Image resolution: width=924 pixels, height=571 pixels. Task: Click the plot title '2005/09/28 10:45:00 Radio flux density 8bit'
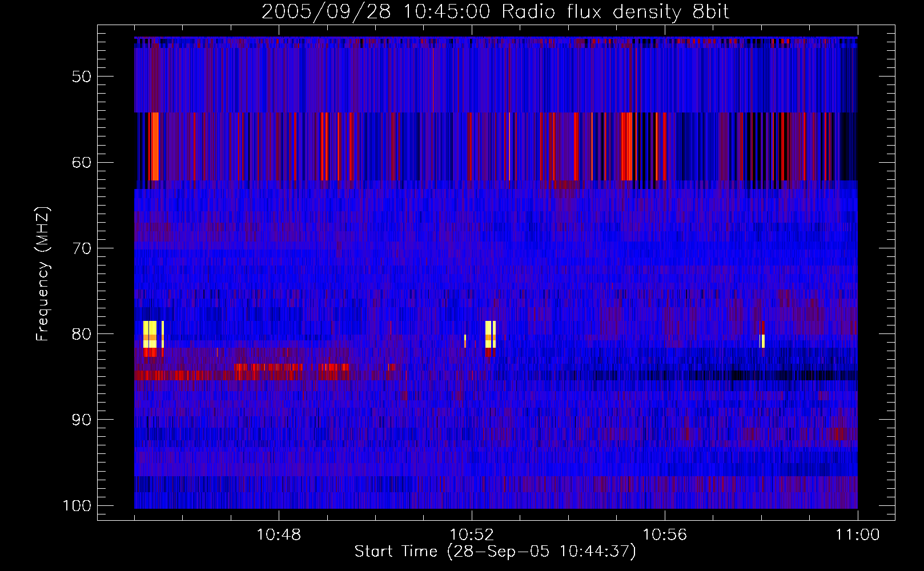(x=495, y=12)
